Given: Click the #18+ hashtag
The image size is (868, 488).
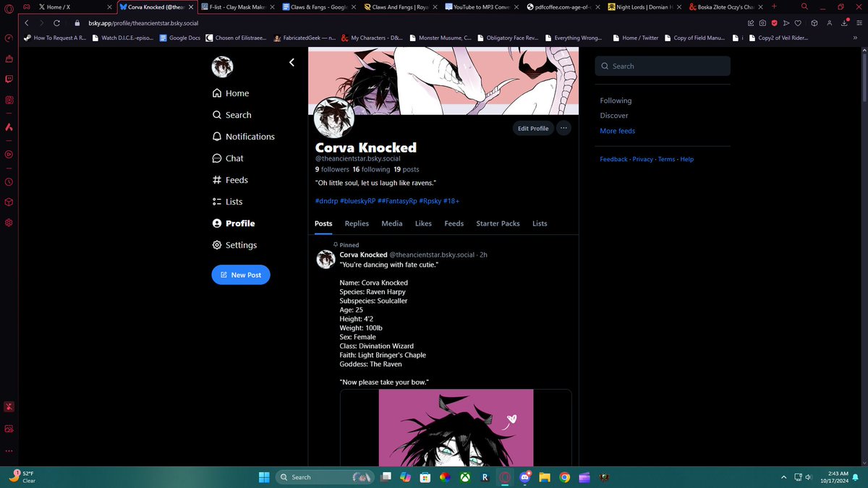Looking at the screenshot, I should click(451, 201).
